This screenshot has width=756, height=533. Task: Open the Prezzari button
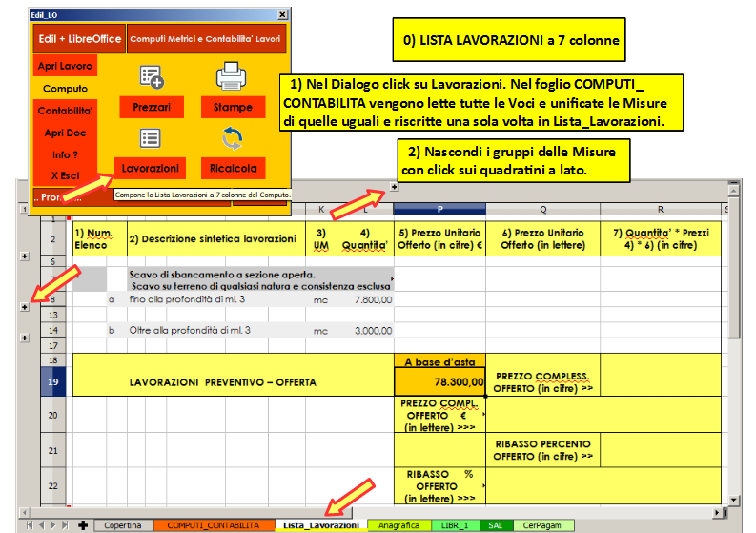tap(152, 107)
